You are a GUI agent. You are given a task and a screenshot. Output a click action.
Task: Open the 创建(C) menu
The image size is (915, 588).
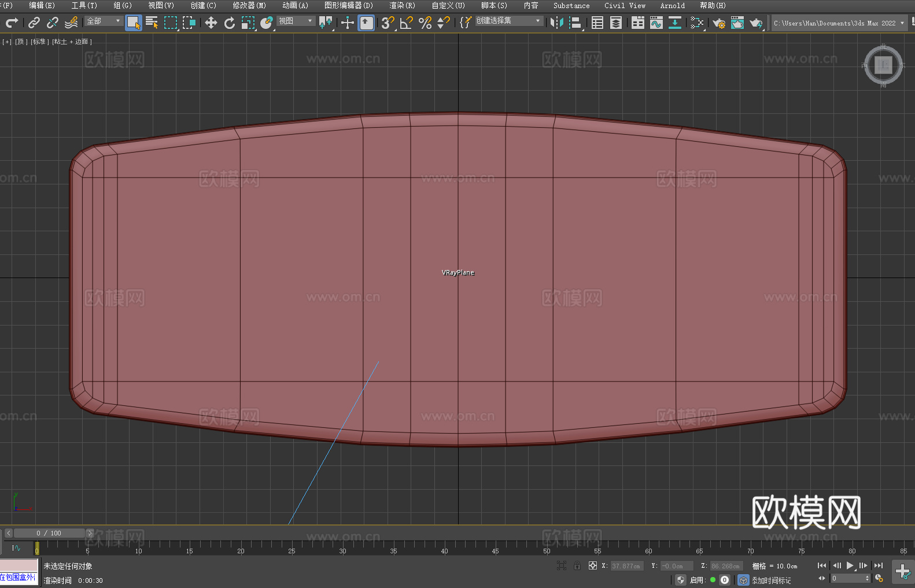pos(204,6)
